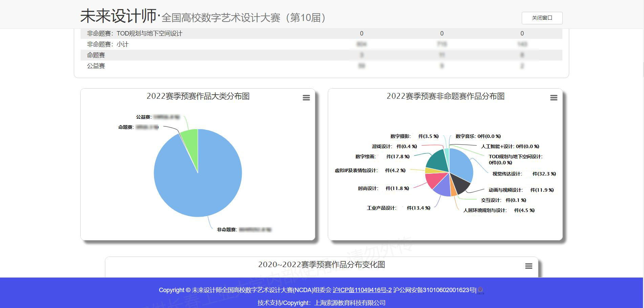Screen dimensions: 644x308
Task: Click the police badge icon in the footer
Action: tap(481, 290)
